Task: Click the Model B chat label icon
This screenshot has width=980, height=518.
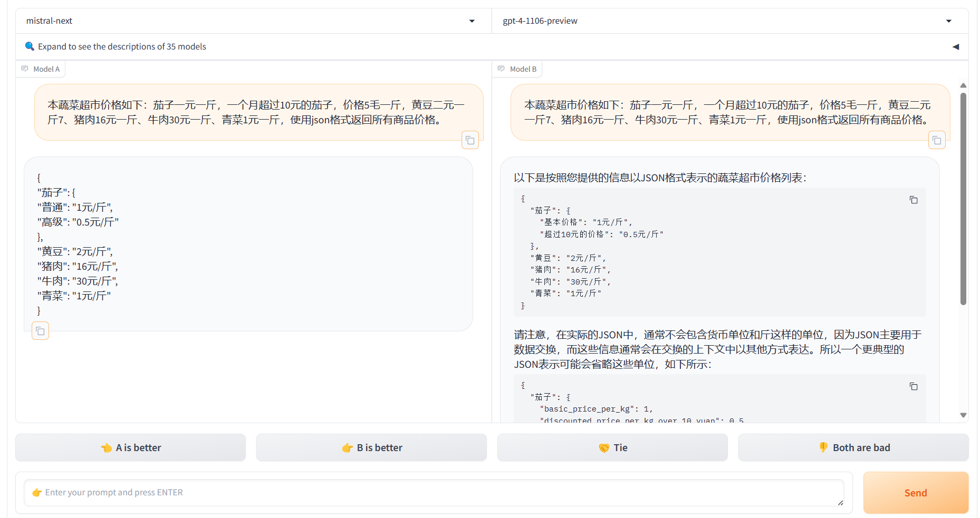Action: click(x=501, y=69)
